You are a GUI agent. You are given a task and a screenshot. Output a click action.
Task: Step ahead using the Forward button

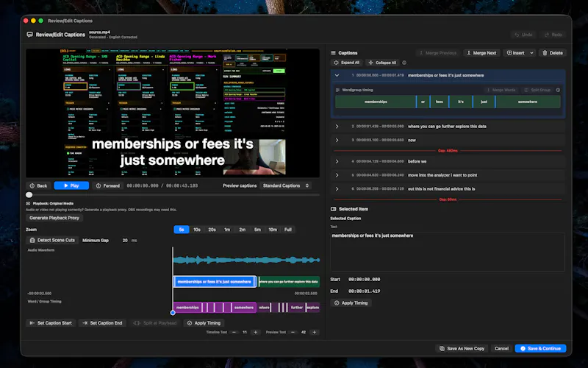tap(107, 185)
